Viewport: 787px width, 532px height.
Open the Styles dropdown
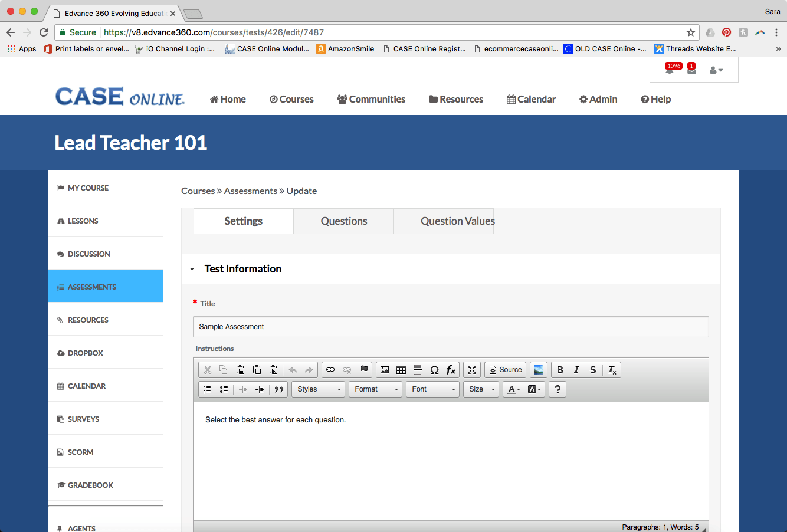click(319, 389)
